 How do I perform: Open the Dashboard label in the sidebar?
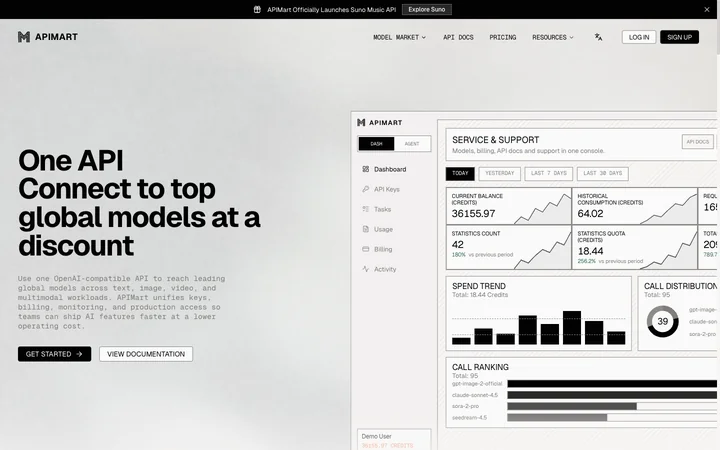[390, 169]
